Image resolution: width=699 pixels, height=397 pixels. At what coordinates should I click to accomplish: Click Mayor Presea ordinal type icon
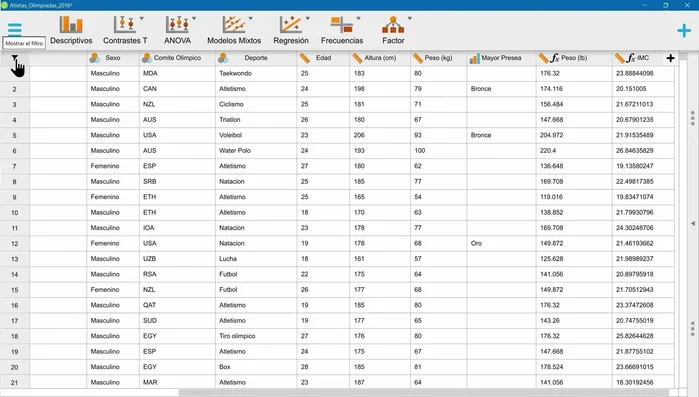[474, 58]
